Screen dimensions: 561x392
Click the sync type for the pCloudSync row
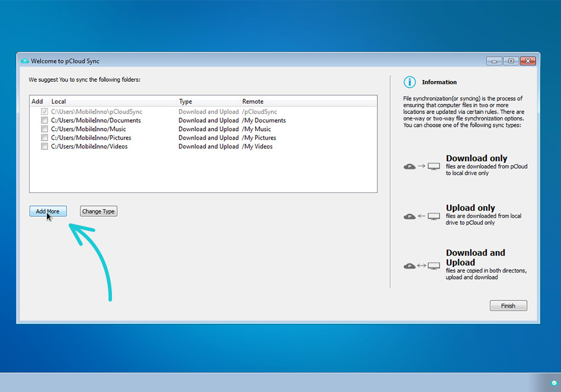point(208,112)
